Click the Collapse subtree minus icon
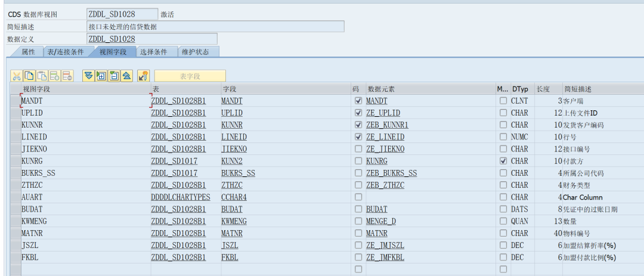The image size is (644, 276). [x=114, y=76]
